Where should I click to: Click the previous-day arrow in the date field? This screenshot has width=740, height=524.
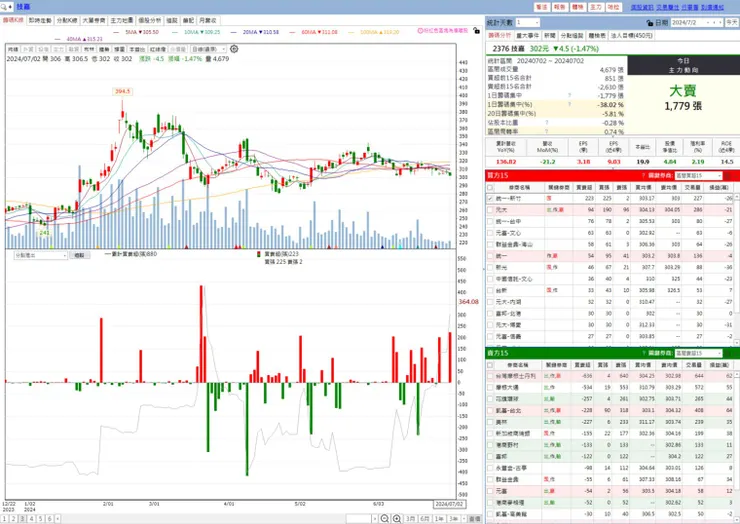pyautogui.click(x=714, y=23)
